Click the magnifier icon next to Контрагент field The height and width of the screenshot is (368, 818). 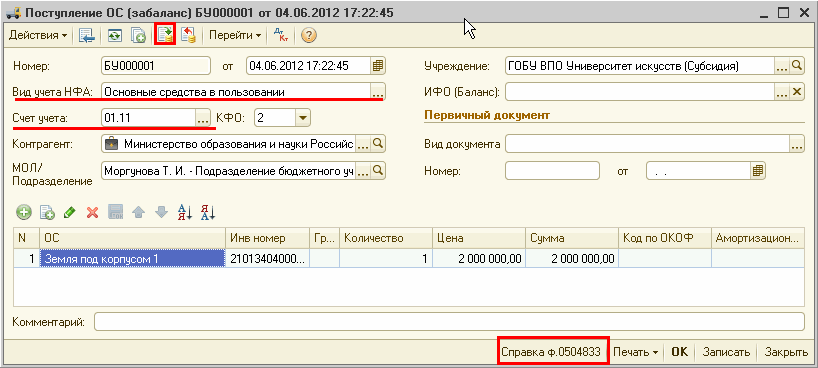point(378,144)
